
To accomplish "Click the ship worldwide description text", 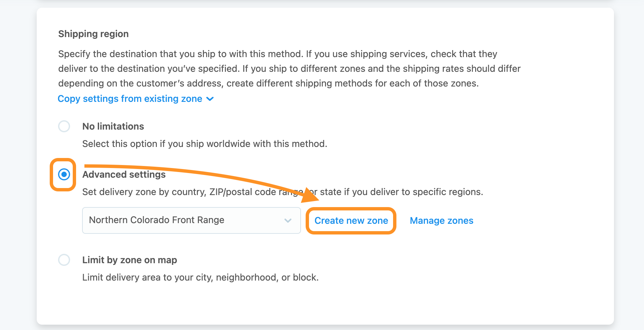I will point(205,144).
